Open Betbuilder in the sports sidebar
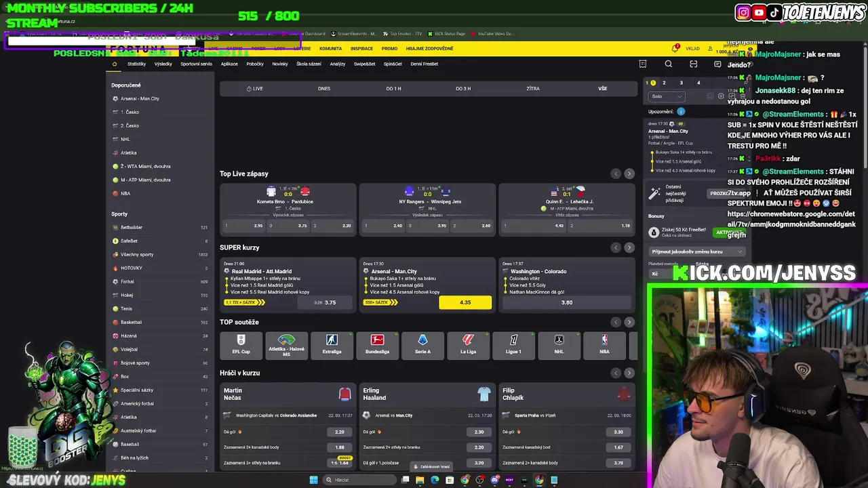The height and width of the screenshot is (488, 868). (x=160, y=227)
